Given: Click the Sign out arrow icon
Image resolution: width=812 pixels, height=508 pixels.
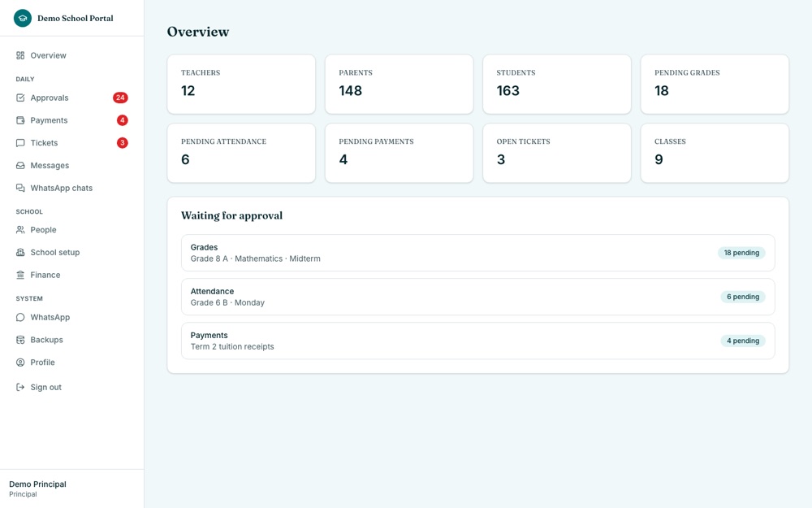Looking at the screenshot, I should [20, 387].
